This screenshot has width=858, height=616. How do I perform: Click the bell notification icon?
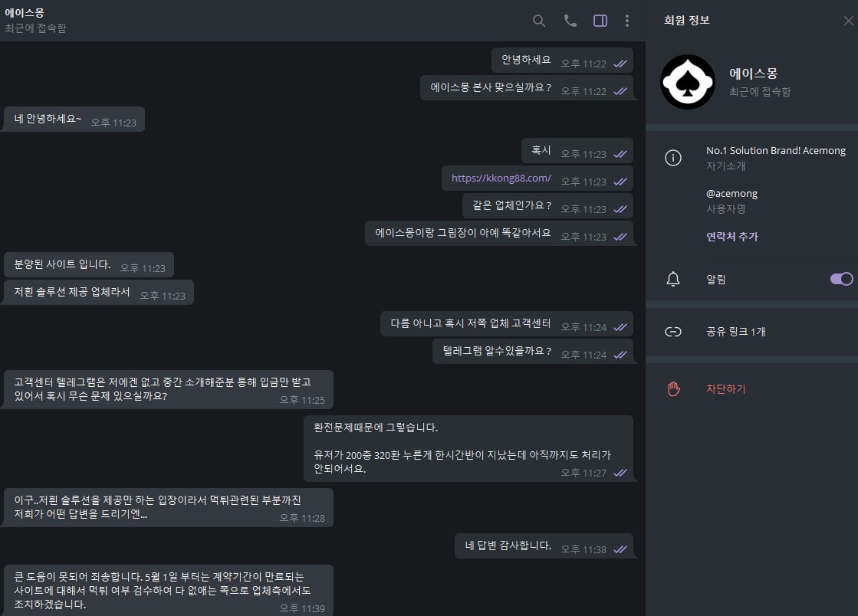(673, 280)
